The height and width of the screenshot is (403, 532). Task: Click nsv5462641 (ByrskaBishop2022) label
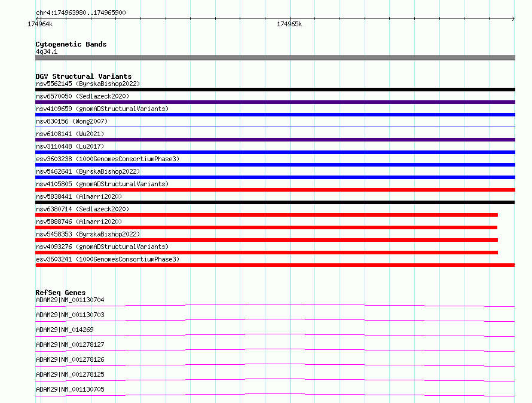88,171
